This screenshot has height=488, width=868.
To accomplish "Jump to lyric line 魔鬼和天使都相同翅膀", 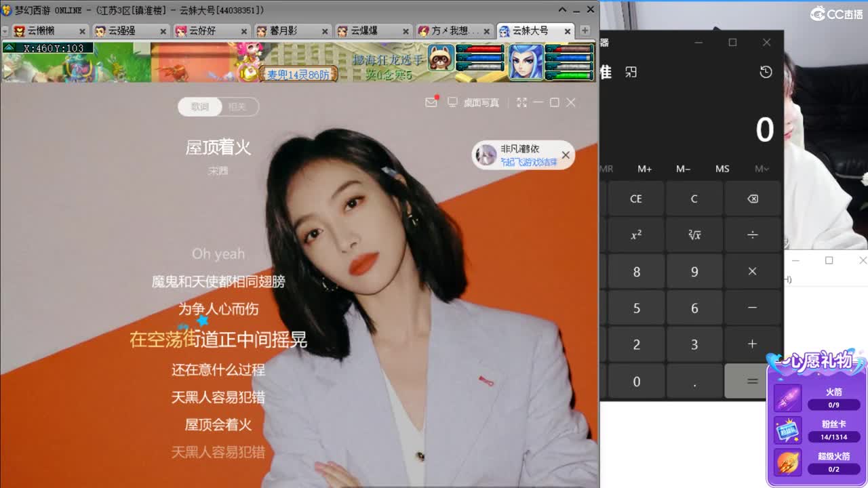I will coord(218,281).
